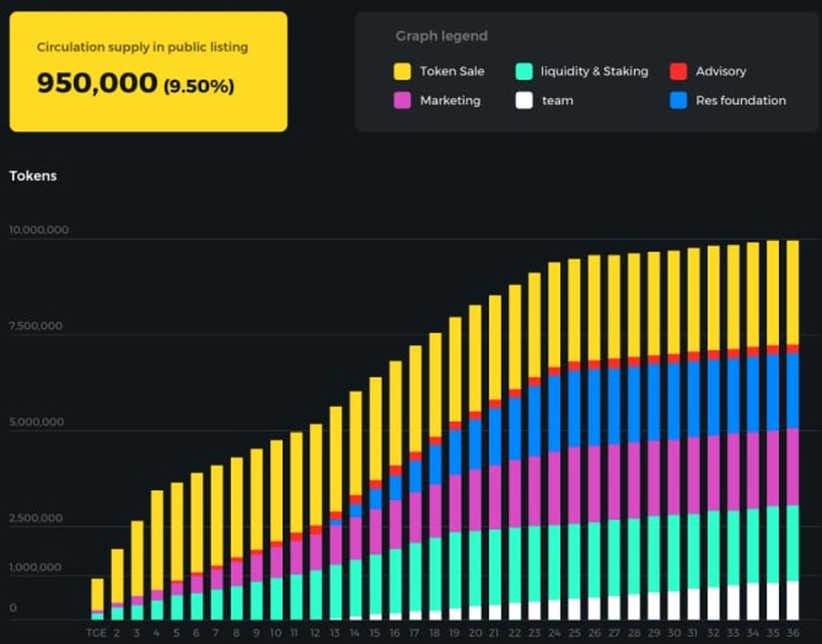Click the Tokens axis title
The height and width of the screenshot is (644, 822).
click(x=33, y=176)
